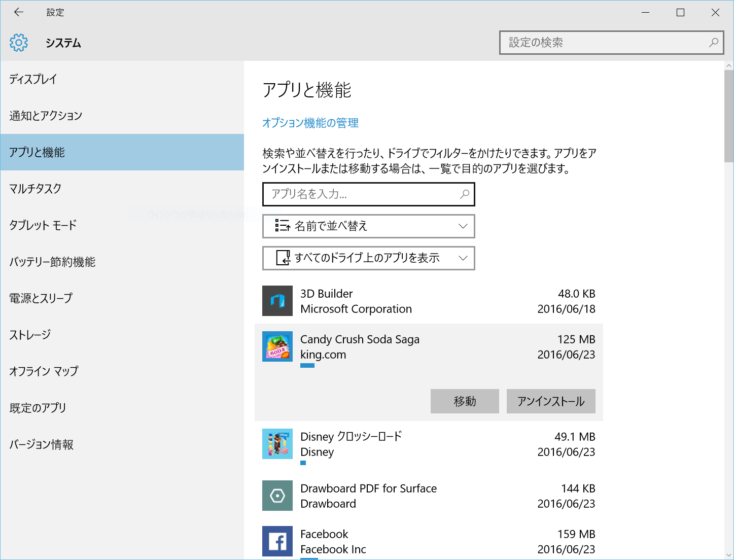Image resolution: width=734 pixels, height=560 pixels.
Task: Click the sort icon beside 名前で並べ替え
Action: point(283,226)
